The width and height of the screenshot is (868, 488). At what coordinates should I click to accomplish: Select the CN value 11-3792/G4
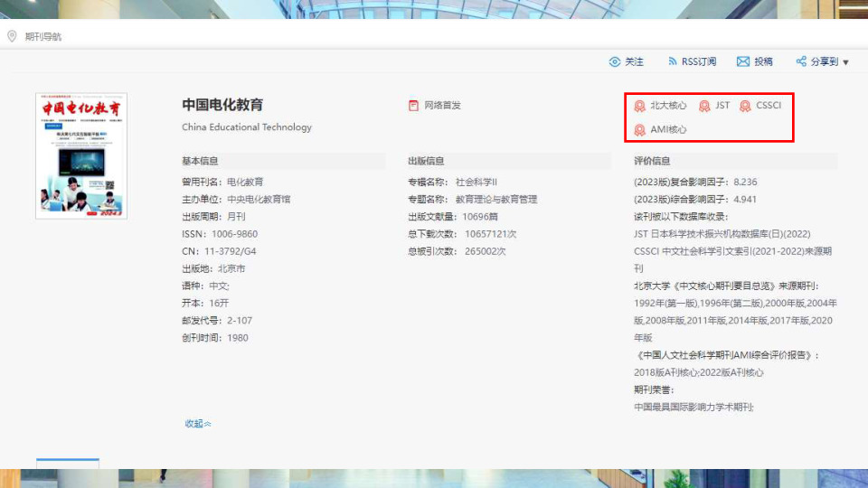point(231,251)
